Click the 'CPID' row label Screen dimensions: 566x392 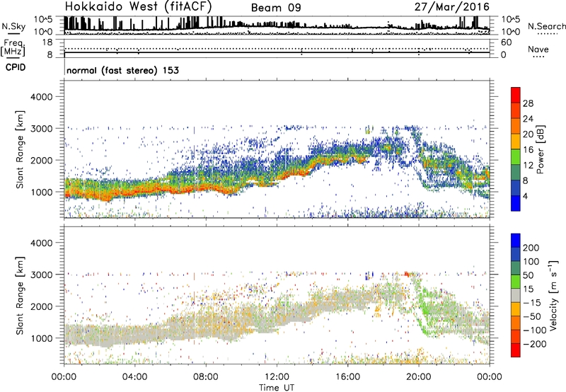point(16,67)
